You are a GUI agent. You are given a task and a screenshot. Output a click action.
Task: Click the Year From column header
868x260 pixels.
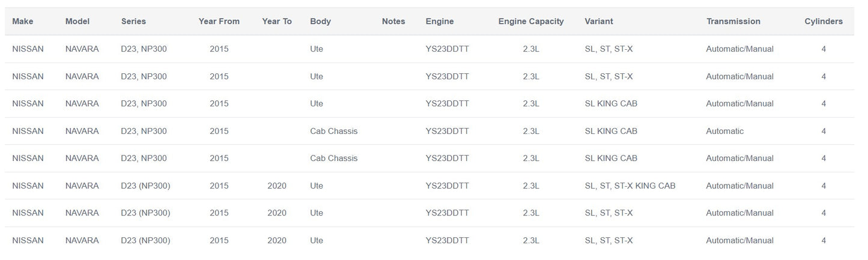[x=219, y=22]
